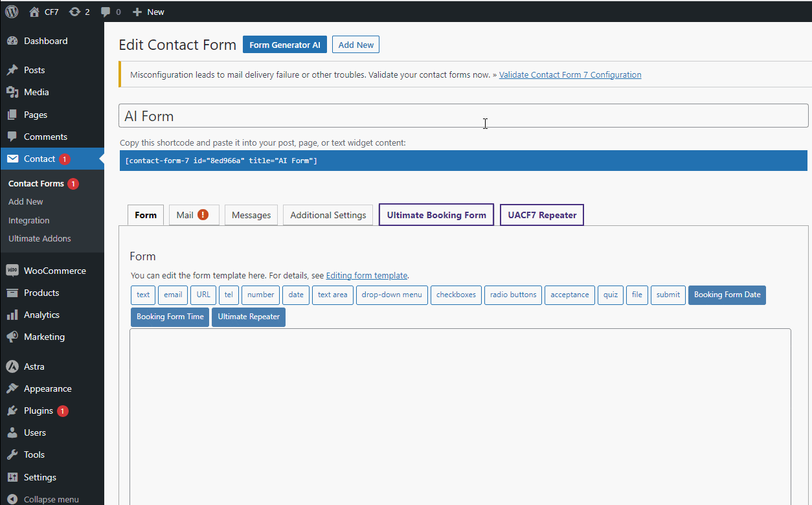Click the Comments speech bubble icon in sidebar
The image size is (812, 505).
12,137
